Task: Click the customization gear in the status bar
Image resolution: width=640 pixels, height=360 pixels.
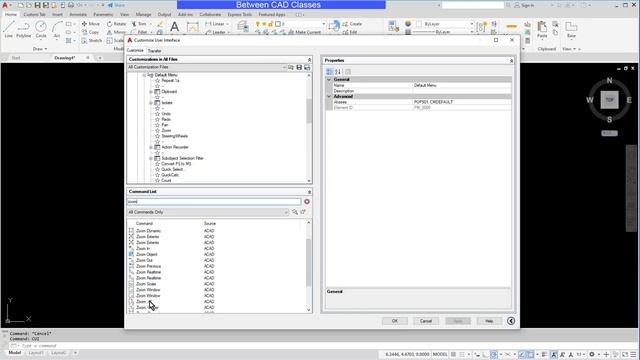Action: coord(592,354)
